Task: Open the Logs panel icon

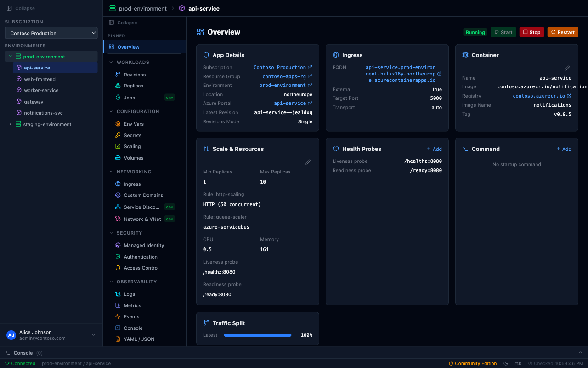Action: coord(118,293)
